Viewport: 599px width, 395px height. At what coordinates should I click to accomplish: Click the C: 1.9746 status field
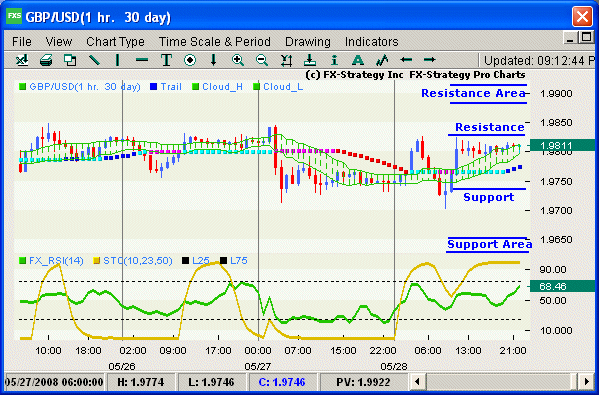tap(282, 382)
